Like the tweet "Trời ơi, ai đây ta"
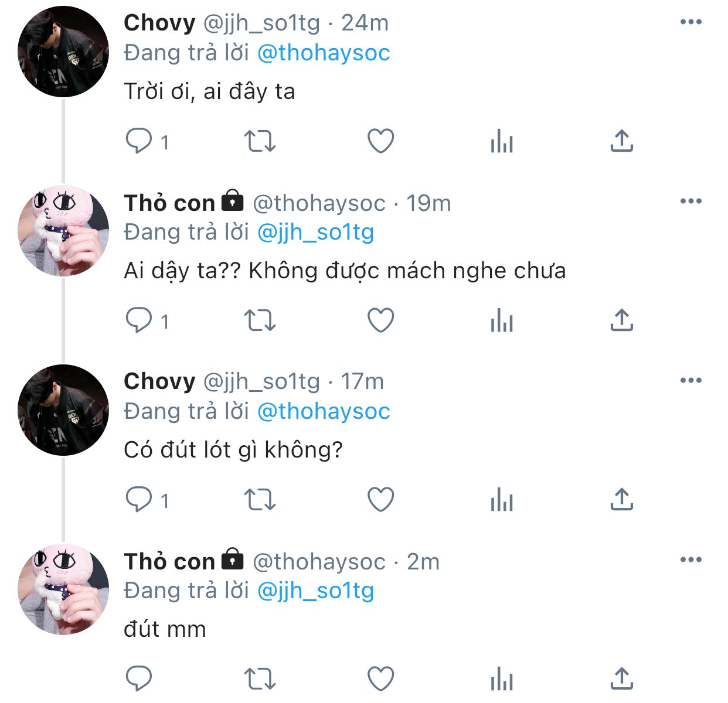The image size is (728, 703). pyautogui.click(x=380, y=141)
